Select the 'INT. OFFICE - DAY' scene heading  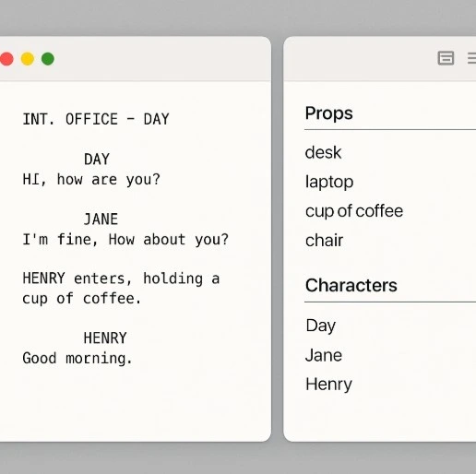click(x=96, y=119)
